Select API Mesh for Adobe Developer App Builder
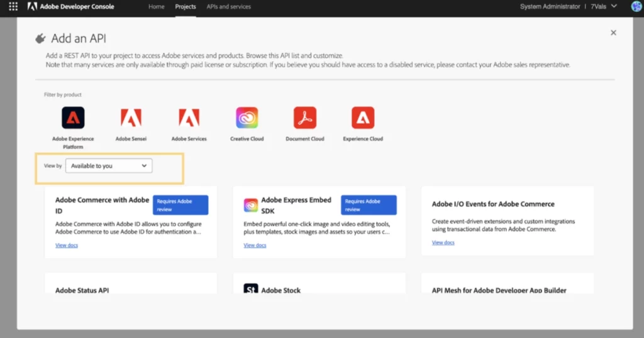 (499, 290)
